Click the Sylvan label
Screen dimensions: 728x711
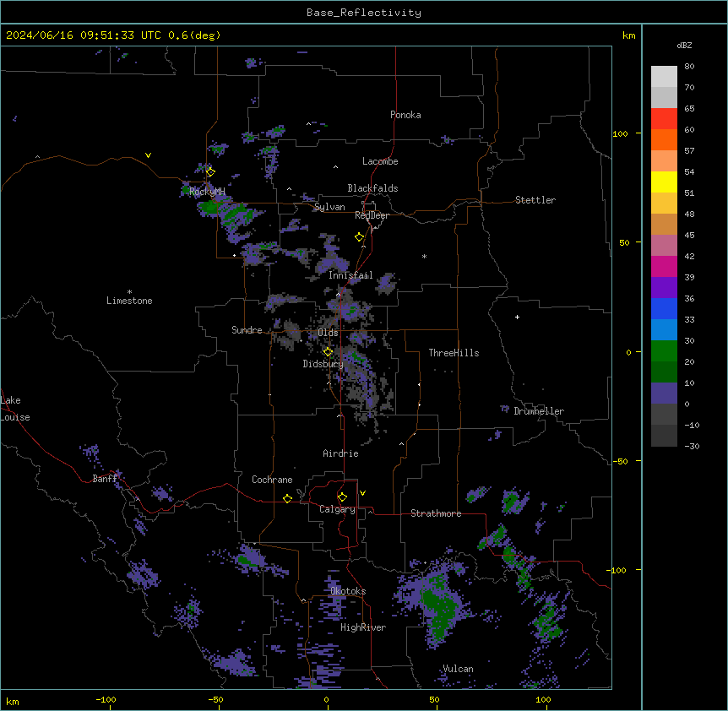[x=329, y=207]
